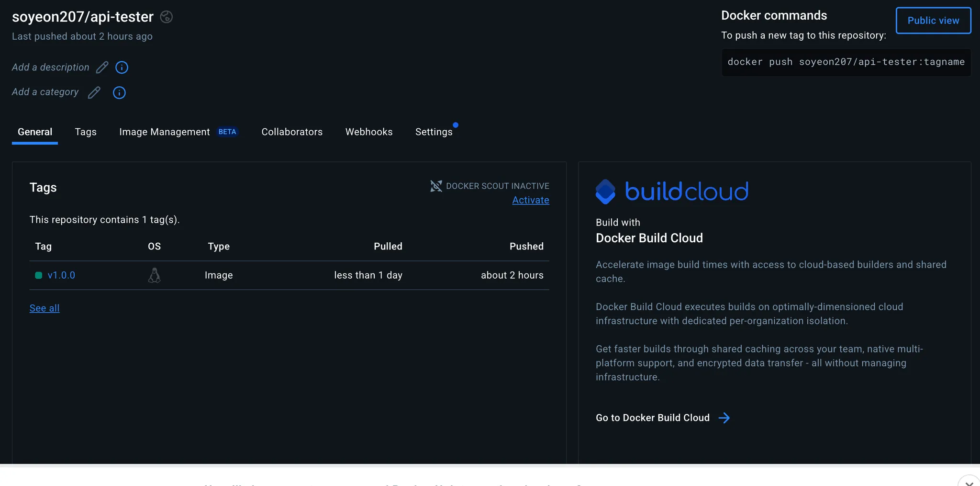The width and height of the screenshot is (980, 486).
Task: Click the 'Image' type cell for v1.0.0
Action: click(219, 275)
